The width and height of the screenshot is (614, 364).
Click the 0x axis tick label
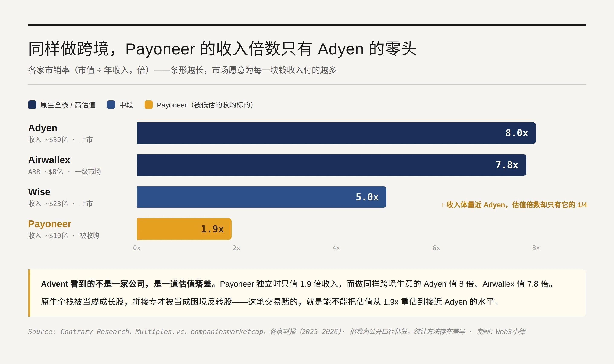[137, 248]
